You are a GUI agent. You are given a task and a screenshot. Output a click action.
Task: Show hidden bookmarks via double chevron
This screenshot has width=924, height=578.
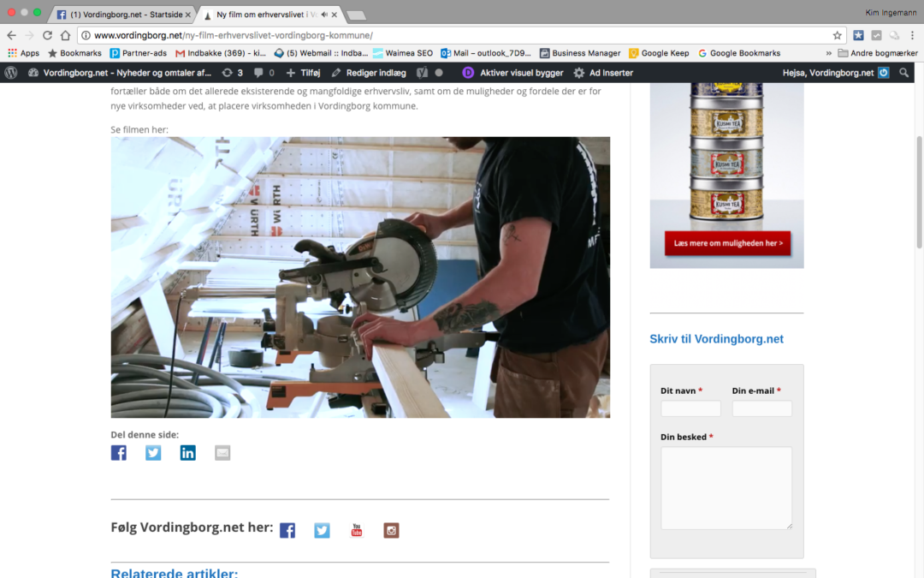[x=828, y=53]
